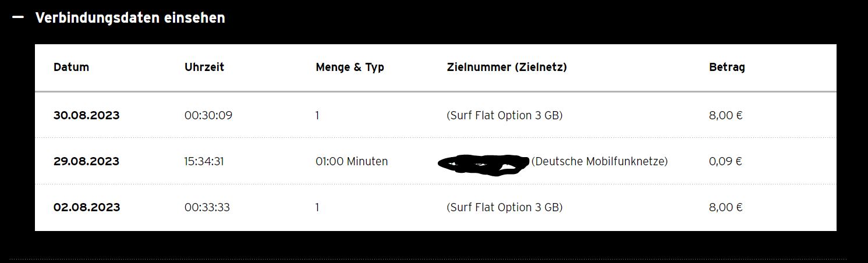Viewport: 868px width, 263px height.
Task: Click the time 00:30:09
Action: [x=208, y=115]
